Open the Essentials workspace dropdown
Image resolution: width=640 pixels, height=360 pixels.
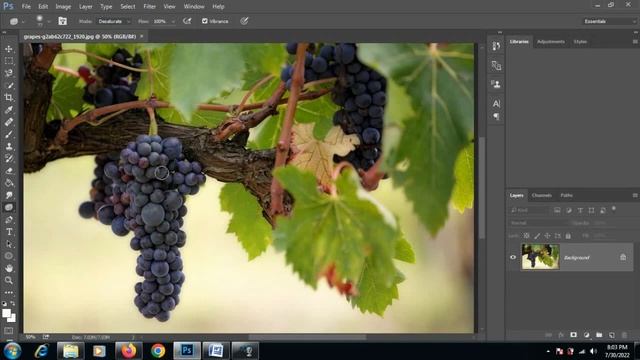coord(609,21)
